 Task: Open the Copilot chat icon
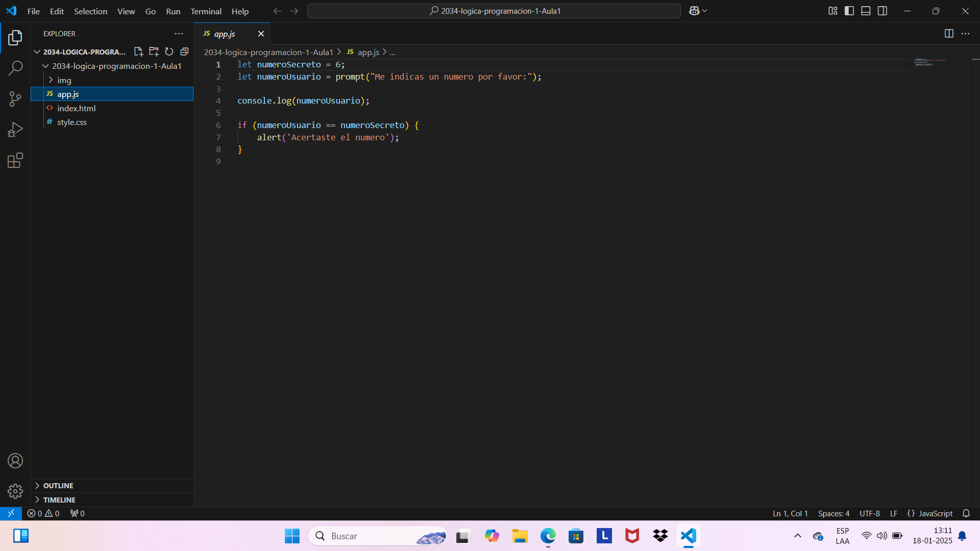694,11
